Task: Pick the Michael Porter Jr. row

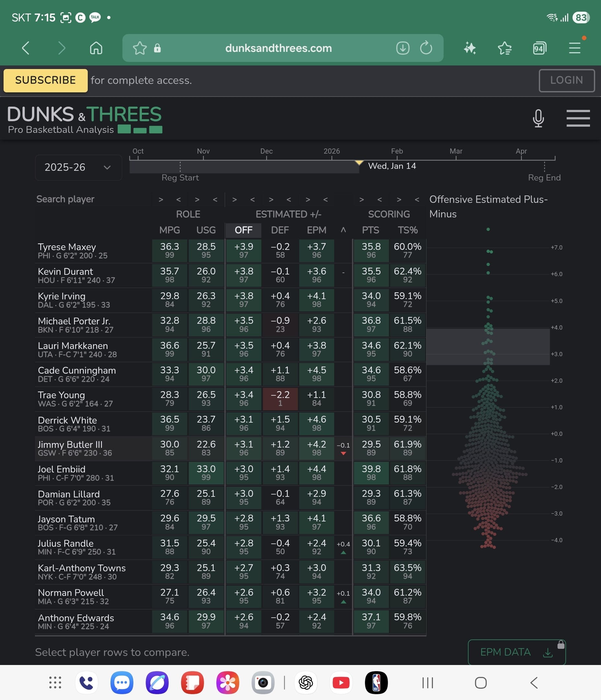Action: tap(231, 325)
